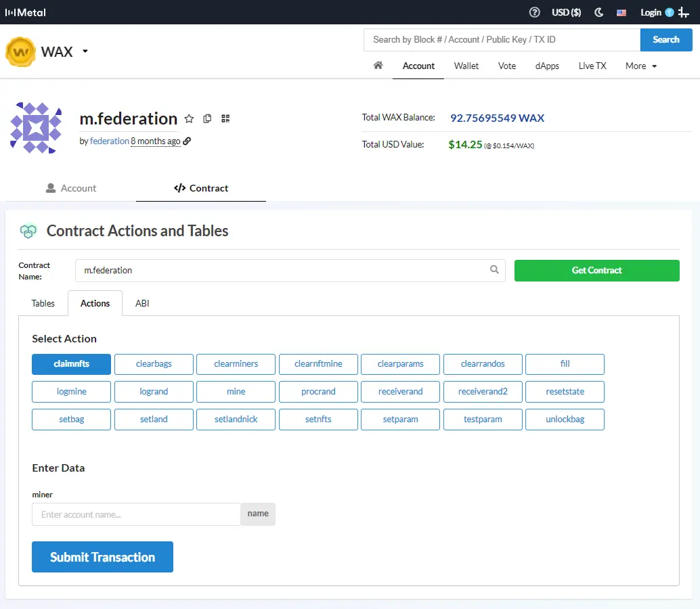
Task: Copy account name with copy icon
Action: click(207, 118)
